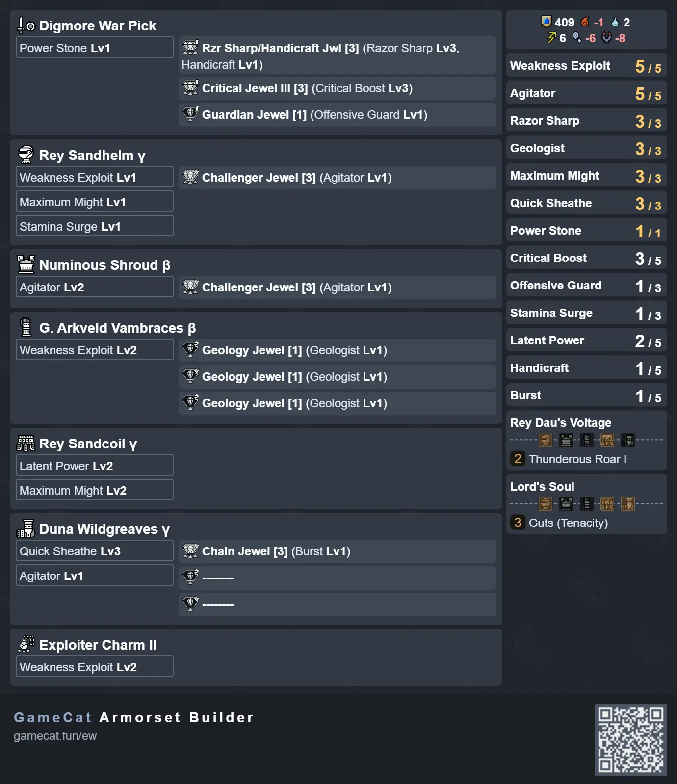This screenshot has height=784, width=677.
Task: Select the Guardian Jewel [1] decoration slot
Action: pyautogui.click(x=338, y=114)
